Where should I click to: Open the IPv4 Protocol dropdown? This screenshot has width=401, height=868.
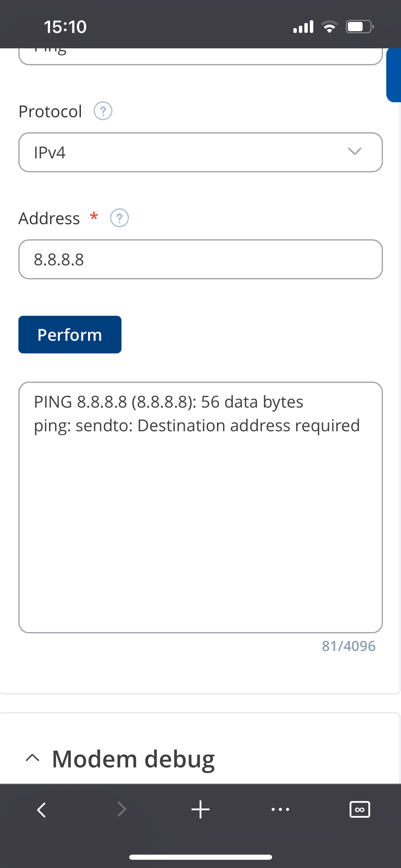tap(200, 152)
